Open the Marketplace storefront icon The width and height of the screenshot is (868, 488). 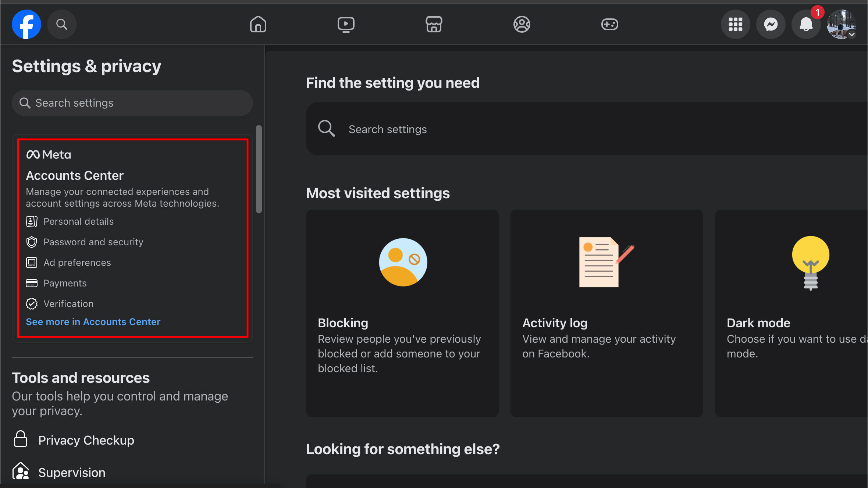point(434,24)
